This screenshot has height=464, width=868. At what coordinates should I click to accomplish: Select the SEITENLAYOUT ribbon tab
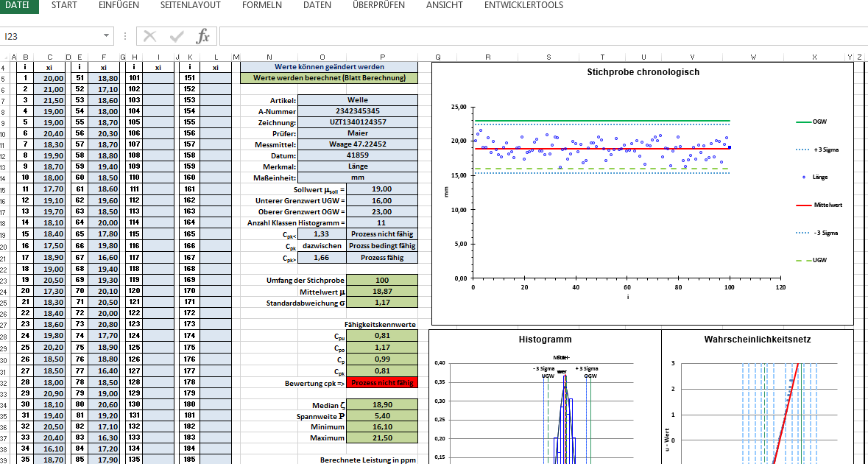(191, 6)
